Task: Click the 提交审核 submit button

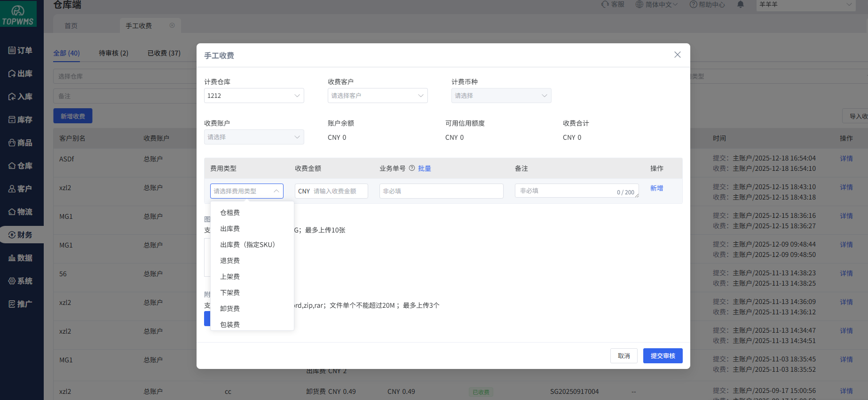Action: 663,356
